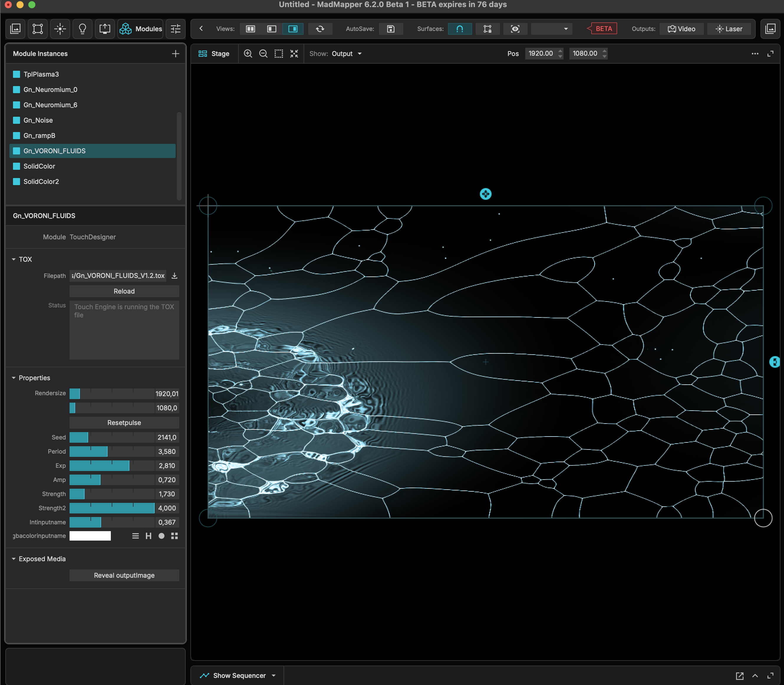Image resolution: width=784 pixels, height=685 pixels.
Task: Collapse the Properties section
Action: coord(14,378)
